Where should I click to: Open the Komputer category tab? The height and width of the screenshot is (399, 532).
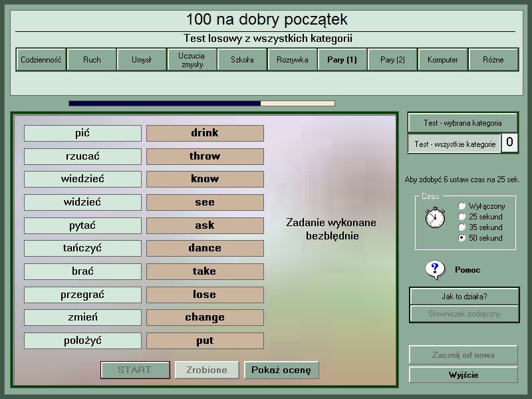point(443,60)
